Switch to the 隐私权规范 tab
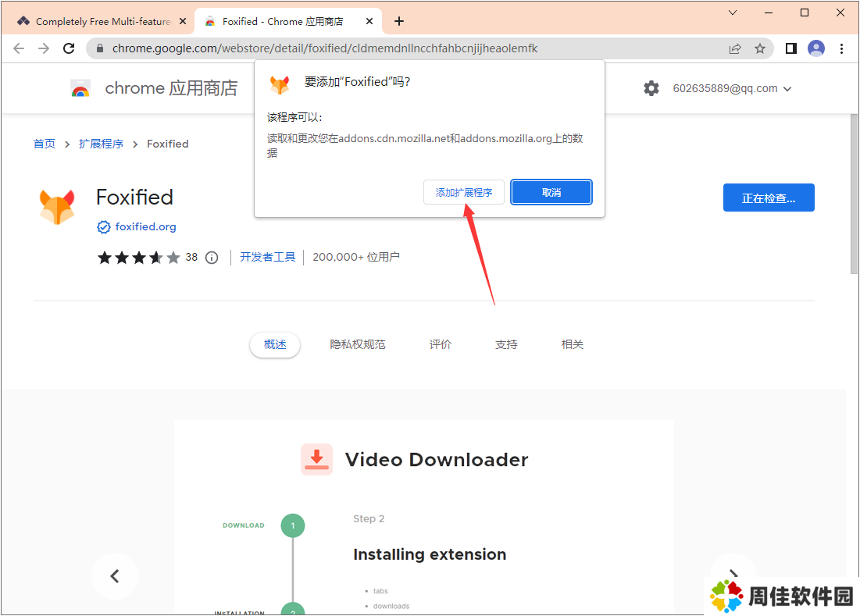Viewport: 860px width, 616px height. [x=358, y=344]
